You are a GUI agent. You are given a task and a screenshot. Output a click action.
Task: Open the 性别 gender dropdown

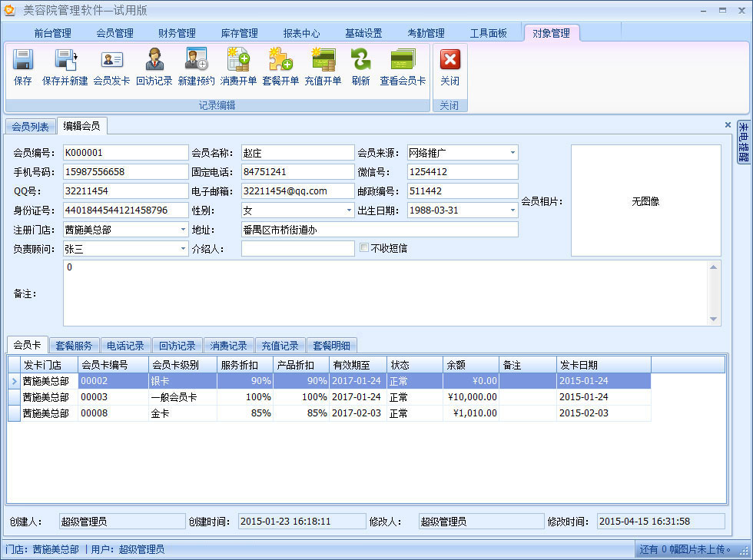pyautogui.click(x=348, y=210)
